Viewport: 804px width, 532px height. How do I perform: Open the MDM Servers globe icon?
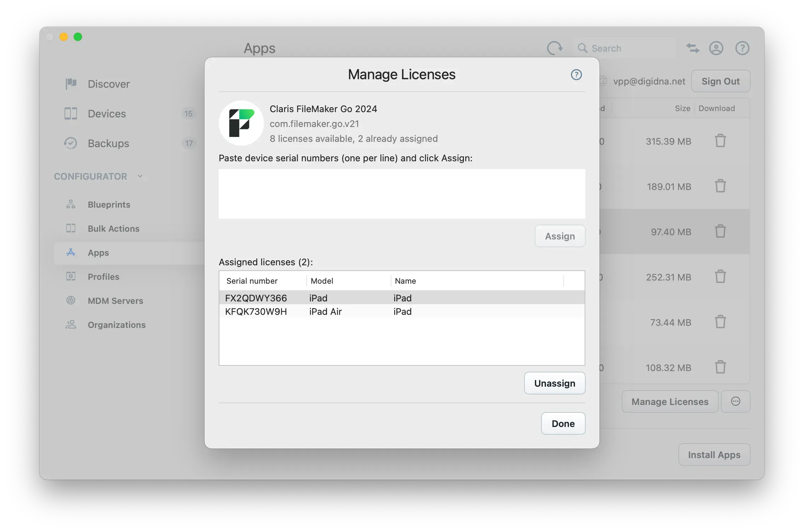coord(71,301)
